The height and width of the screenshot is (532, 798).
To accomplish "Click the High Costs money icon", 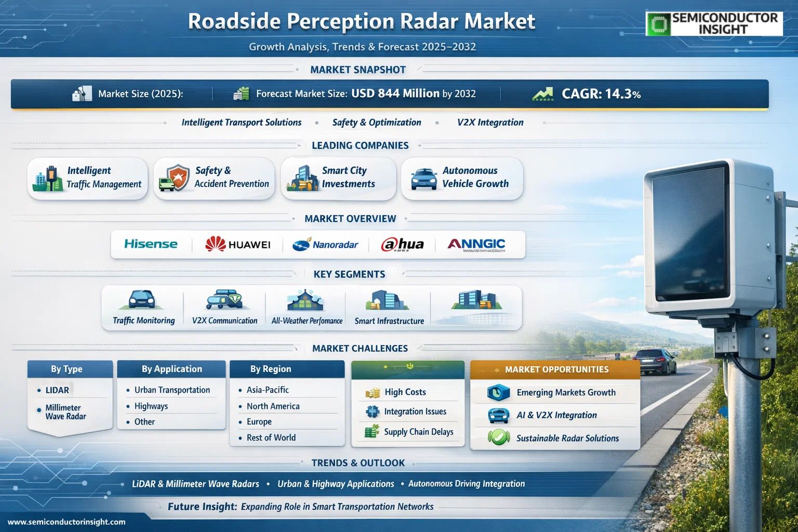I will click(x=373, y=393).
